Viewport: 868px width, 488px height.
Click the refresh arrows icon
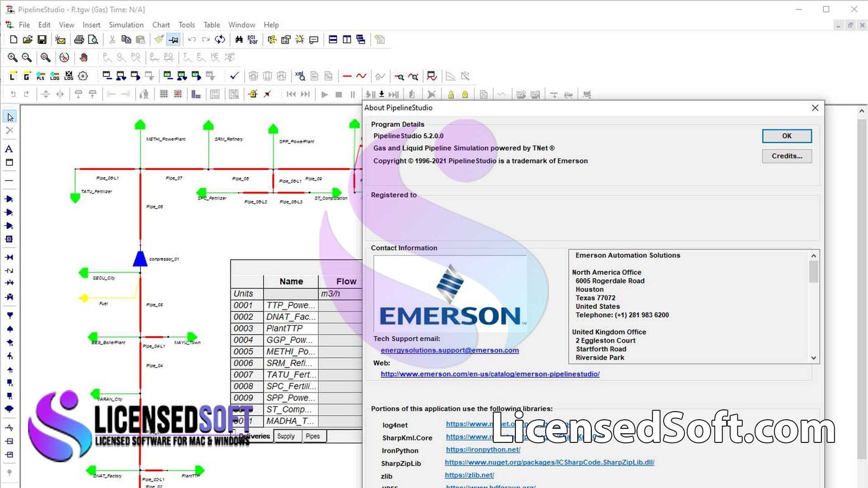pos(220,40)
